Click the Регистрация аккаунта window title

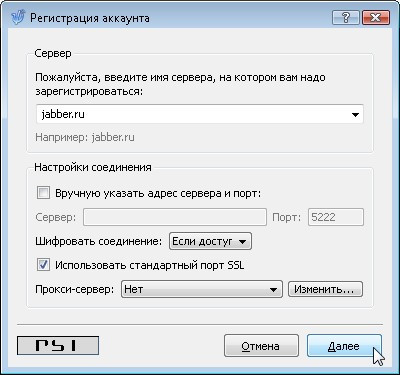tap(90, 18)
